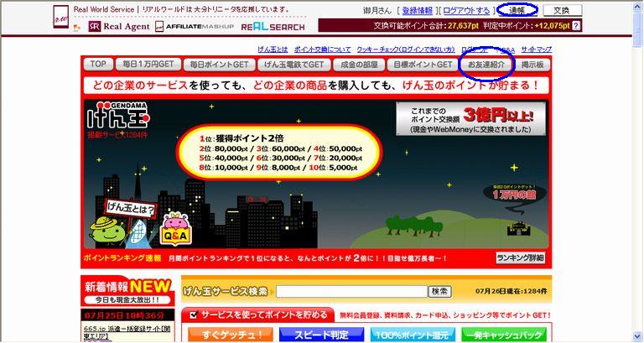Click the 検索 search button
The width and height of the screenshot is (644, 343).
(439, 291)
